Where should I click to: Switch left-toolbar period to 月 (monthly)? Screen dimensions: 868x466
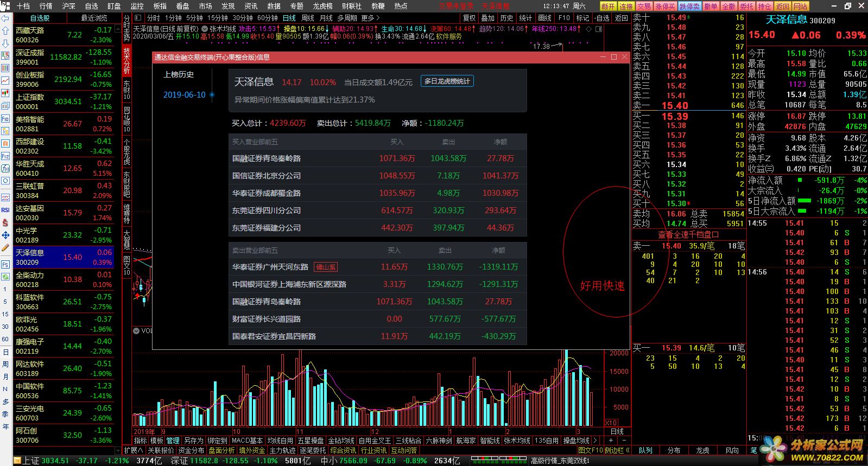click(x=5, y=376)
